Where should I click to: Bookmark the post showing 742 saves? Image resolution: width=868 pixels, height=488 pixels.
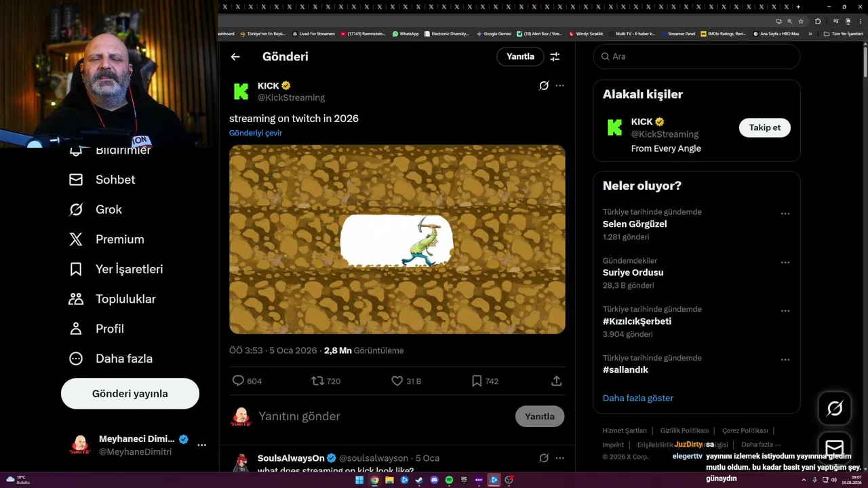[477, 381]
